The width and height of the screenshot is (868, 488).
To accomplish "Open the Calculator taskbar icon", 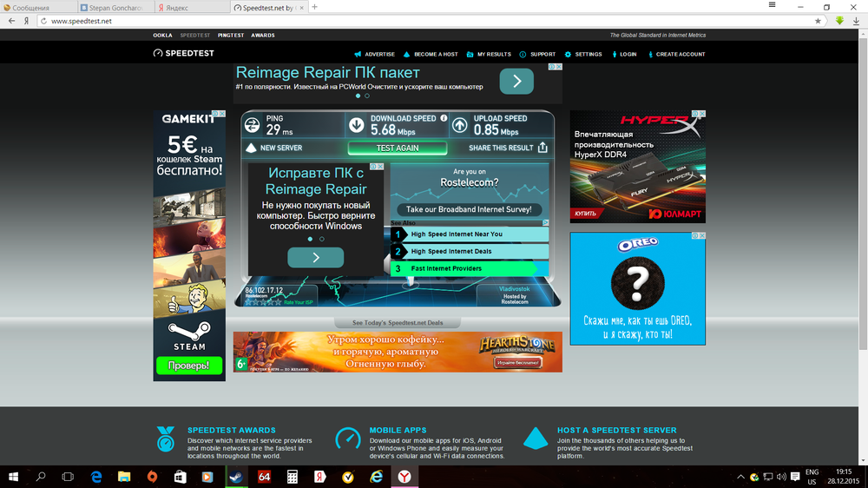I will [293, 477].
